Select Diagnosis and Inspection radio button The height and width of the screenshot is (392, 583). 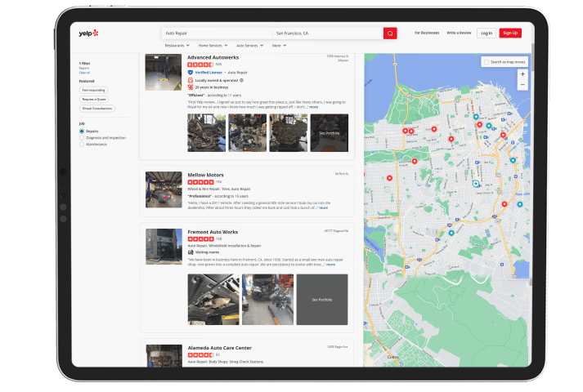[82, 138]
